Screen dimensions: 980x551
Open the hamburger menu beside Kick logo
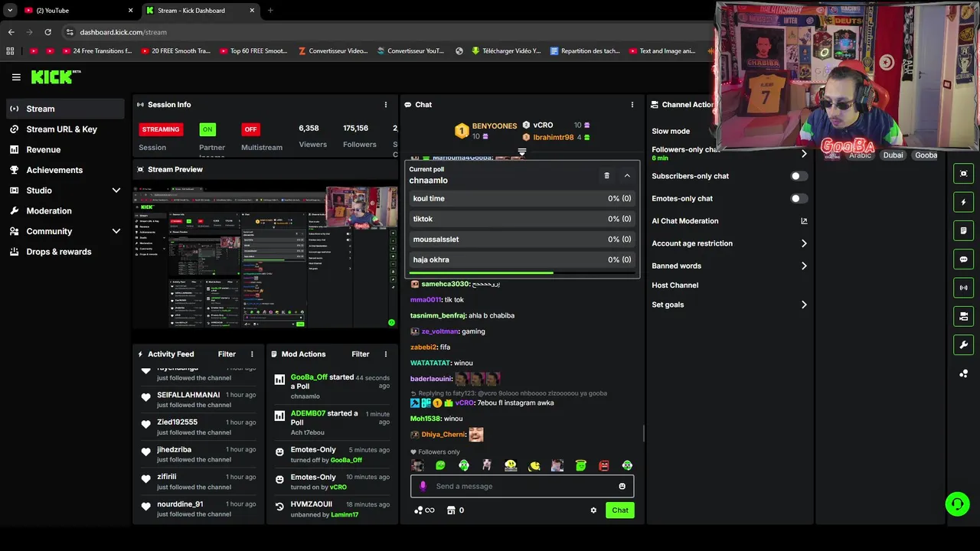(16, 77)
